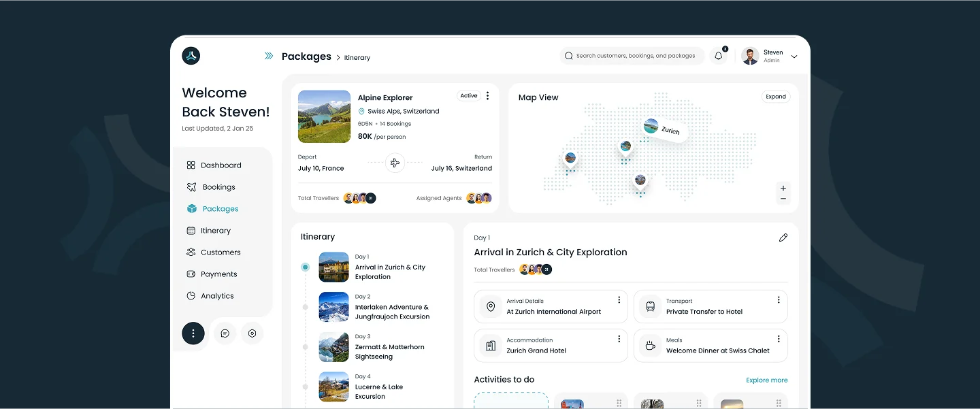Focus the search customers and bookings field
This screenshot has width=980, height=409.
point(635,56)
